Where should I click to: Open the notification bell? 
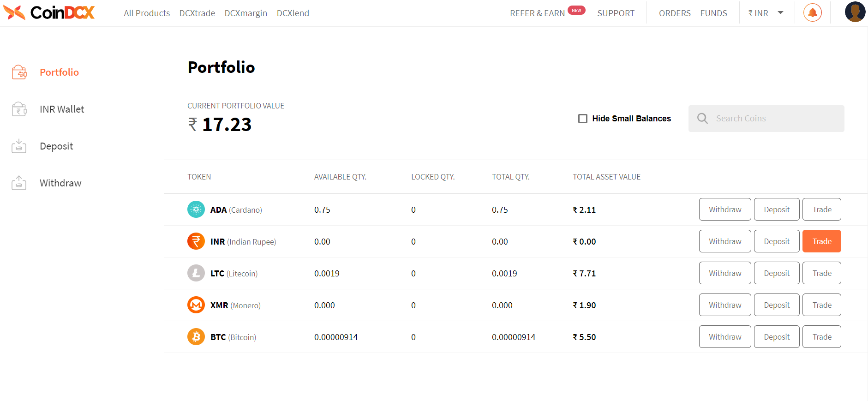pyautogui.click(x=812, y=13)
